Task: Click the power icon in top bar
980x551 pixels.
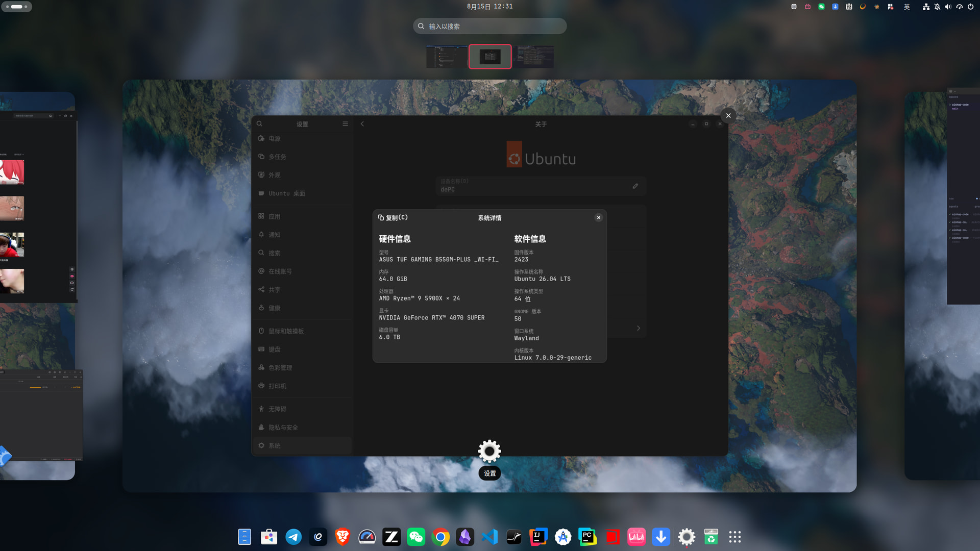Action: point(970,7)
